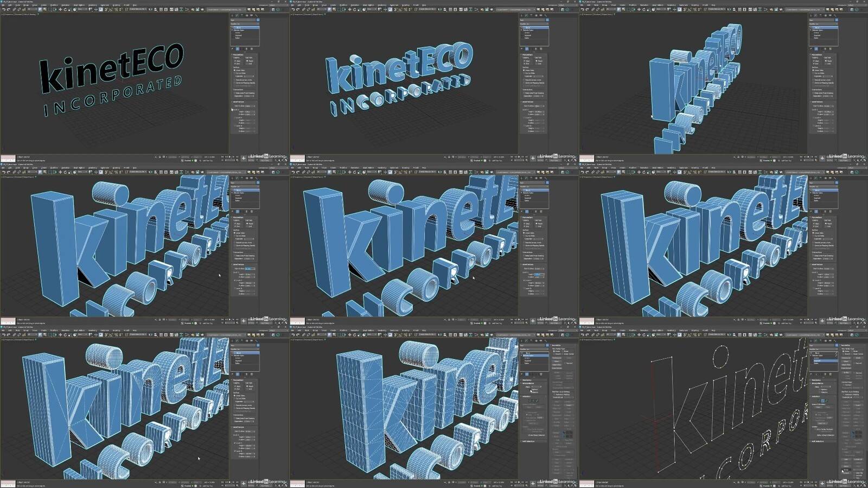Viewport: 868px width, 488px height.
Task: Open object color swatch in side-on logo frame
Action: point(837,20)
